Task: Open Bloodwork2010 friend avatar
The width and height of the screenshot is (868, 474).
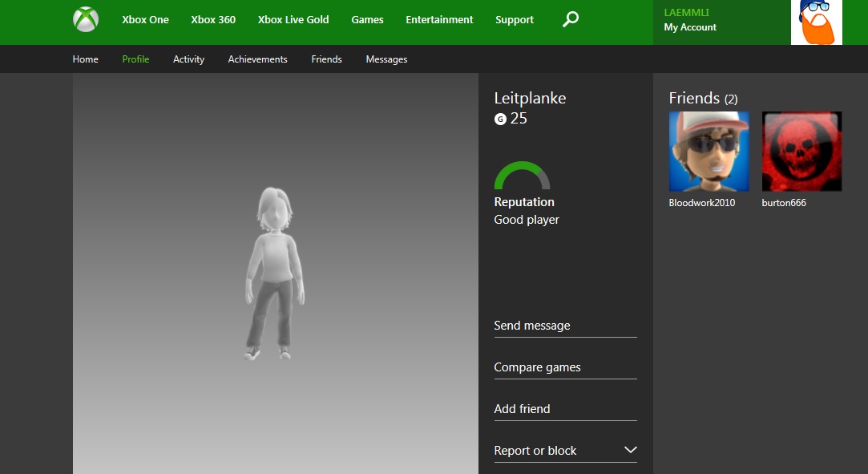Action: click(x=709, y=151)
